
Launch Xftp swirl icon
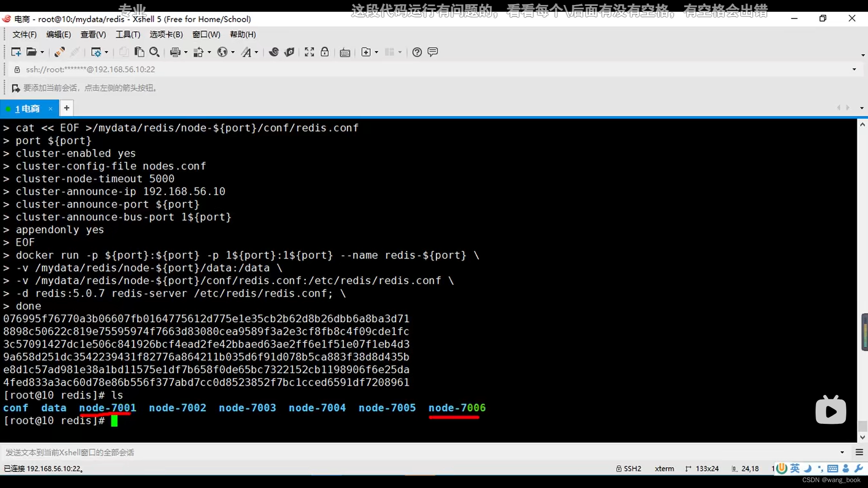pyautogui.click(x=274, y=52)
